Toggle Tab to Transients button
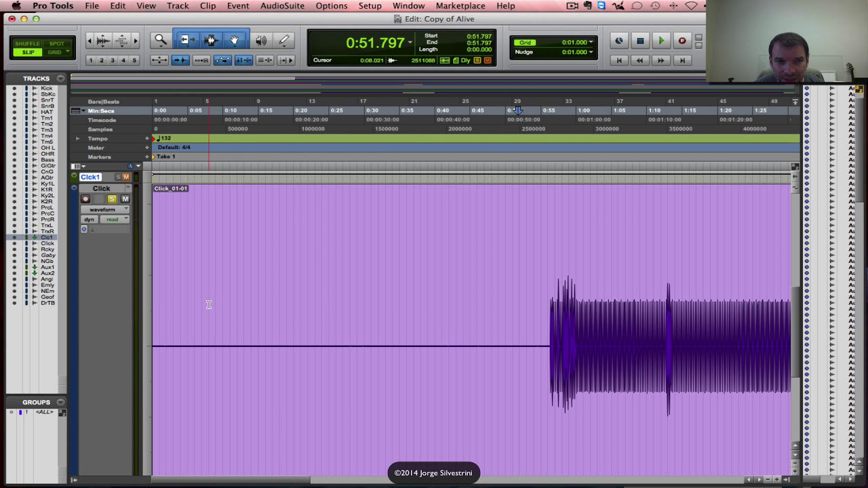This screenshot has width=868, height=488. pyautogui.click(x=180, y=60)
